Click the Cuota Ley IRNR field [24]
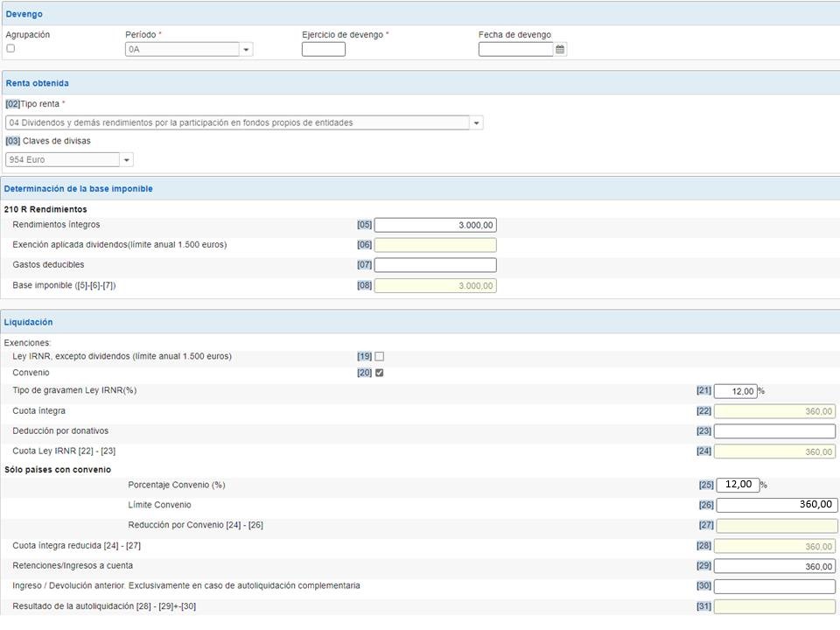This screenshot has width=840, height=630. click(x=774, y=451)
